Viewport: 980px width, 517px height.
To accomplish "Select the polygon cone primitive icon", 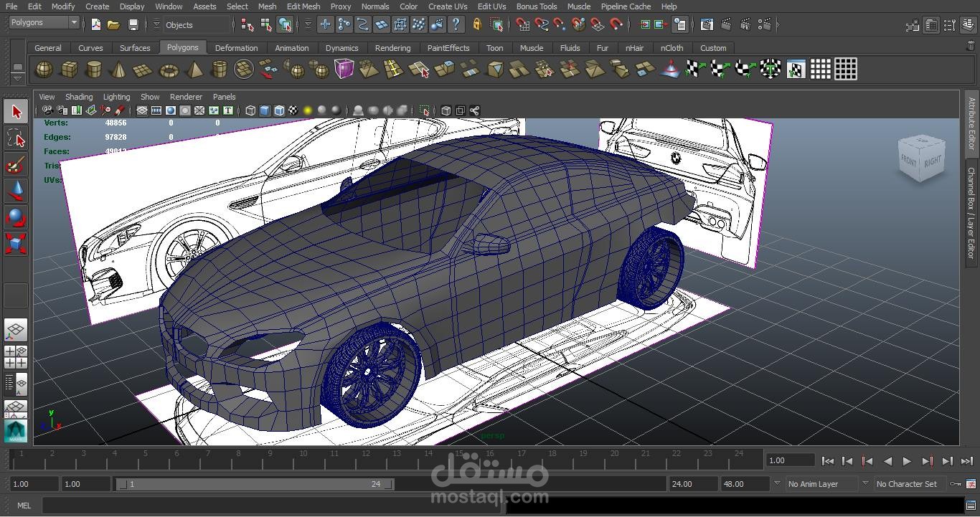I will 119,70.
